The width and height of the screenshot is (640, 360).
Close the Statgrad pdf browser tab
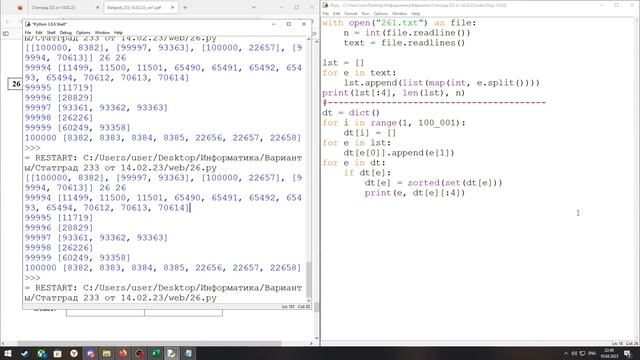(173, 7)
